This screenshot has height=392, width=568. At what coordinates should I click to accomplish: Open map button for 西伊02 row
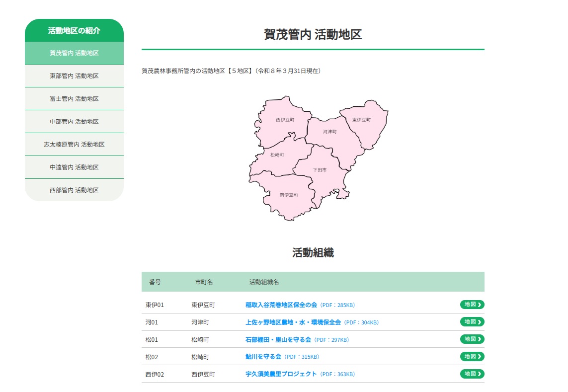472,374
